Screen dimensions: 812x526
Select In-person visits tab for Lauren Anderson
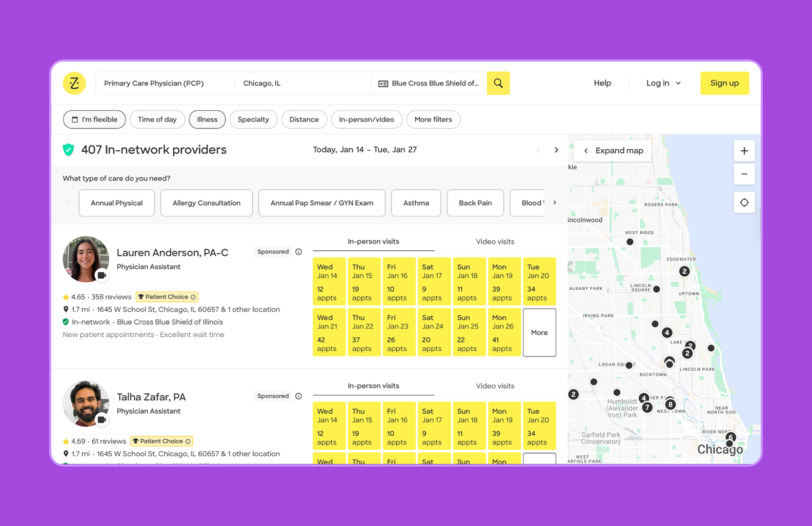pos(373,241)
